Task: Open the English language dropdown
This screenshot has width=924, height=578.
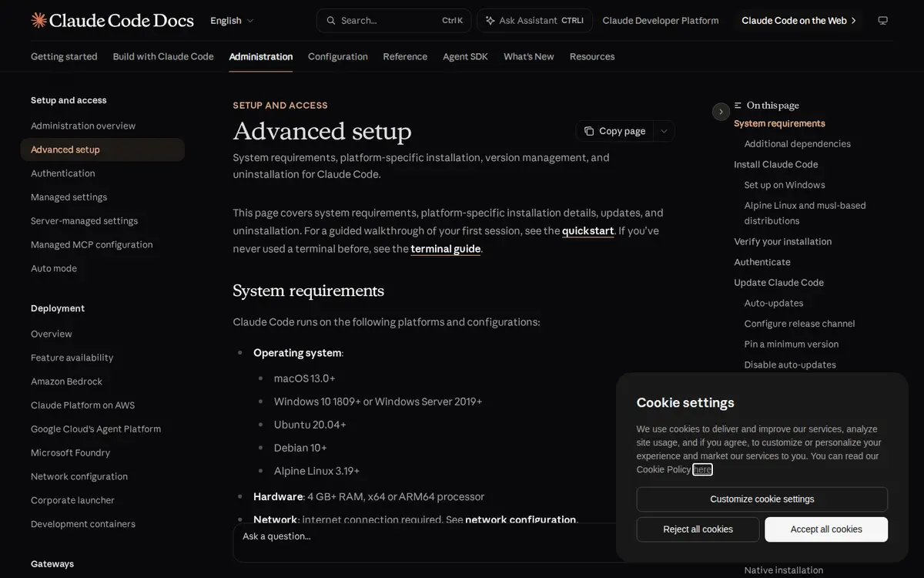Action: [x=232, y=21]
